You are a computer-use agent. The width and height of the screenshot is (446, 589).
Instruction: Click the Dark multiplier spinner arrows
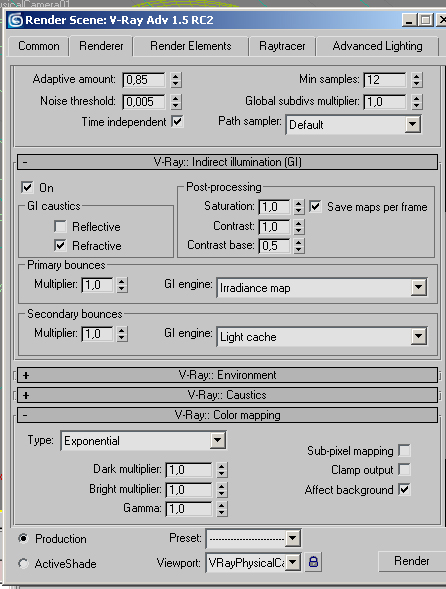click(222, 470)
